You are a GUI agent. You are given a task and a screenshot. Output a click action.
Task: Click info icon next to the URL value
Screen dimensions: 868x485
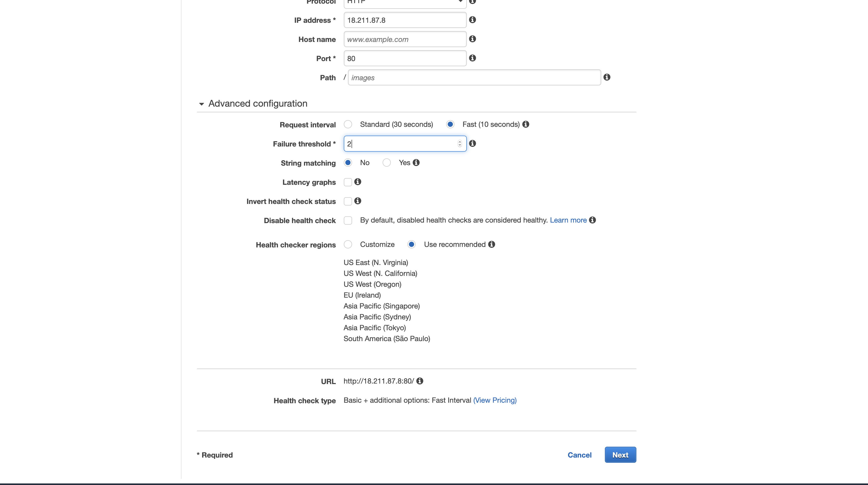(420, 381)
